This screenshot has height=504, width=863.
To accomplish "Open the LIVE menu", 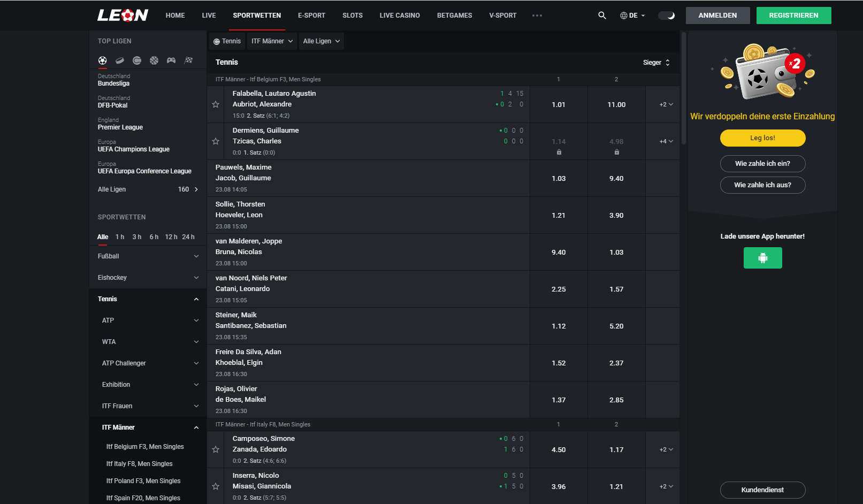I will coord(209,16).
